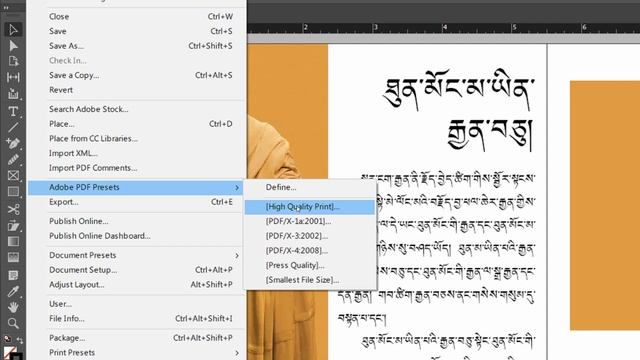Select the Line tool

pyautogui.click(x=13, y=127)
